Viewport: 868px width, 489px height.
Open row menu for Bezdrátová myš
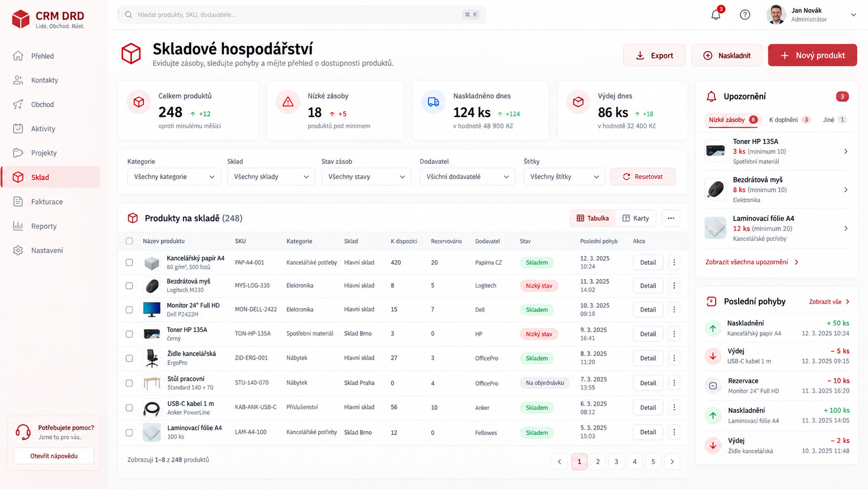pos(674,286)
